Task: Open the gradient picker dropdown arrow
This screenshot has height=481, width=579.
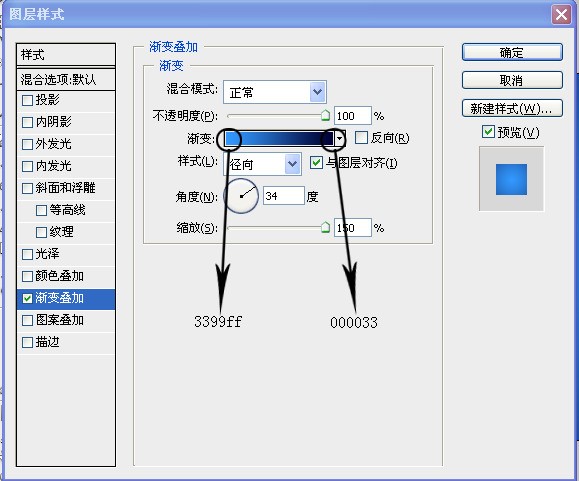Action: (340, 139)
